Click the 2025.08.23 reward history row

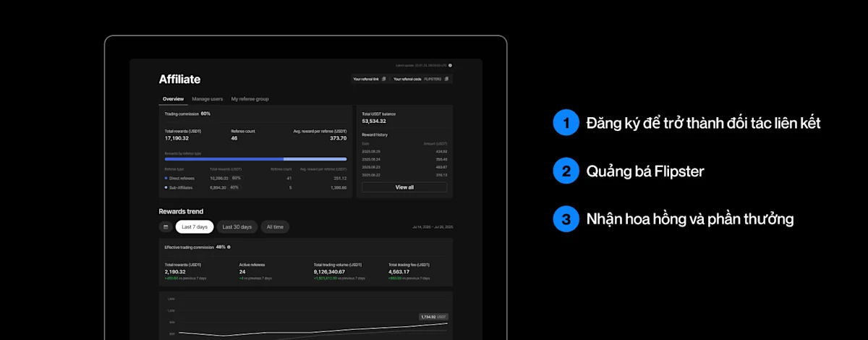404,167
